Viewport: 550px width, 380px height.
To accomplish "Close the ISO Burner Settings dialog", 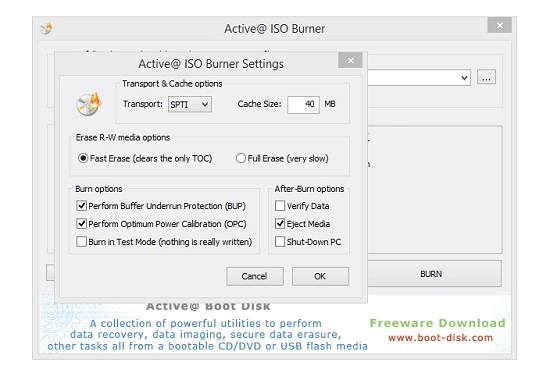I will coord(350,60).
